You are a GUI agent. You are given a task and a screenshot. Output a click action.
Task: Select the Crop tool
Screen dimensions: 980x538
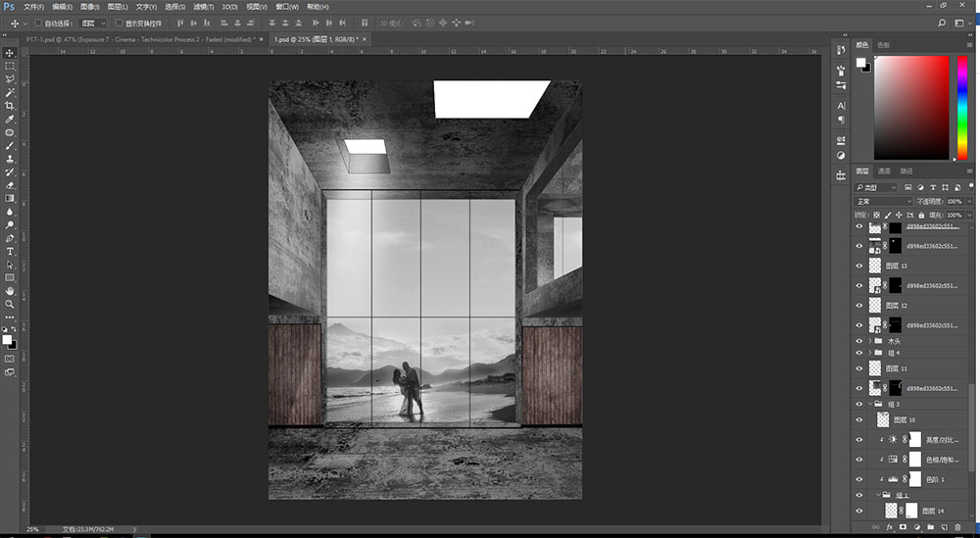pos(10,106)
